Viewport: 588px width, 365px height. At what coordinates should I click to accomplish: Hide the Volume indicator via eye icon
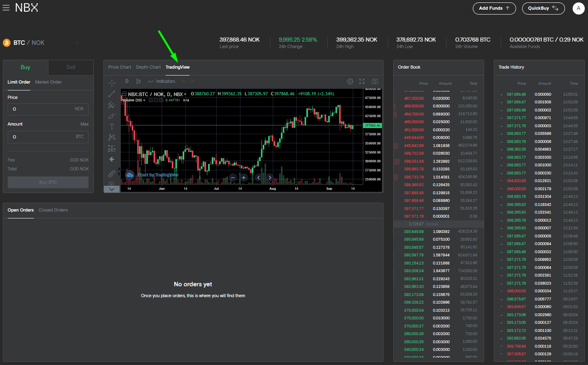click(x=151, y=100)
